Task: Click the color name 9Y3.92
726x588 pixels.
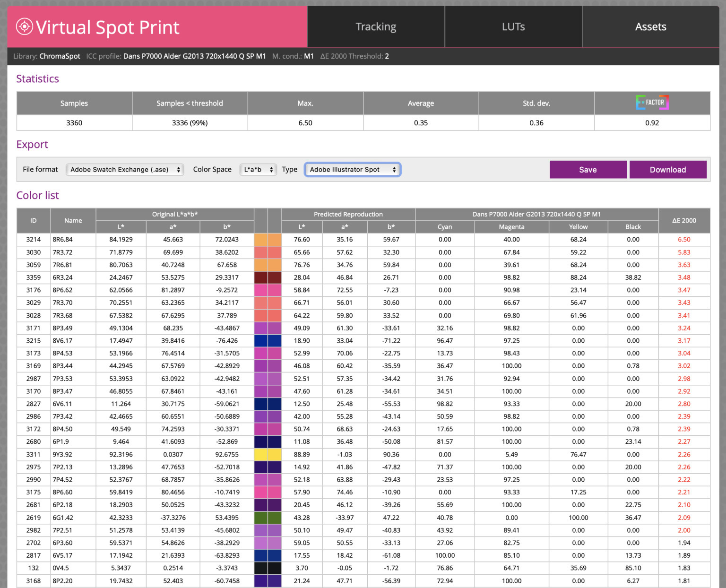Action: (62, 454)
